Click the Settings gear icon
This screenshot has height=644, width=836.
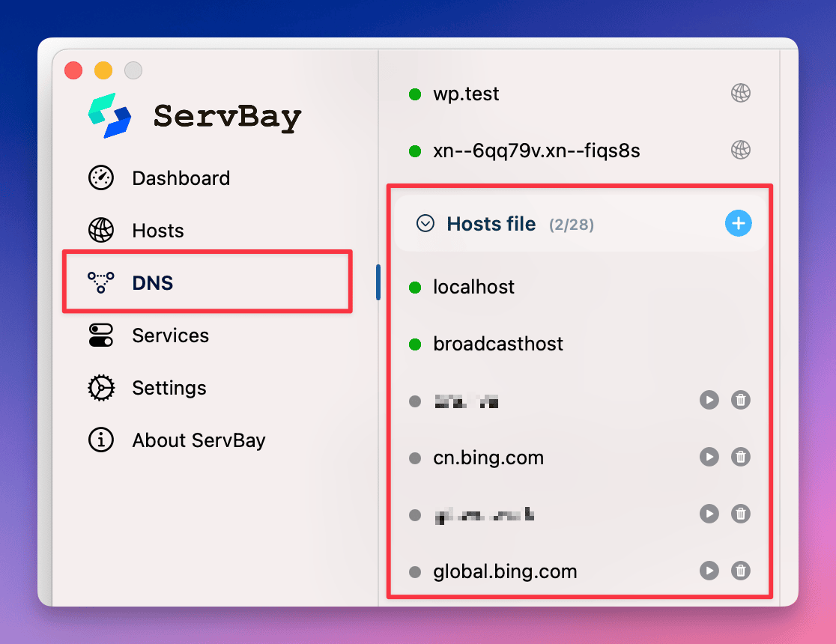click(x=101, y=388)
